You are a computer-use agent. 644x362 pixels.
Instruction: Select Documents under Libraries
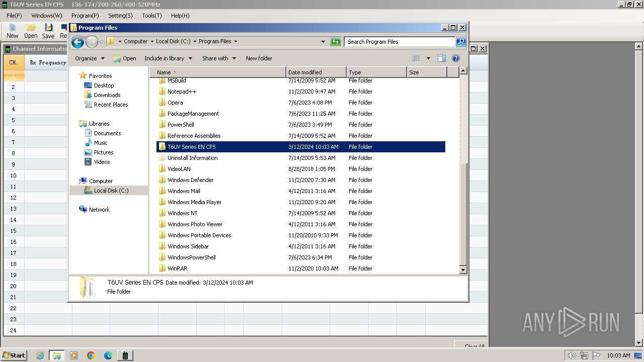click(x=107, y=133)
